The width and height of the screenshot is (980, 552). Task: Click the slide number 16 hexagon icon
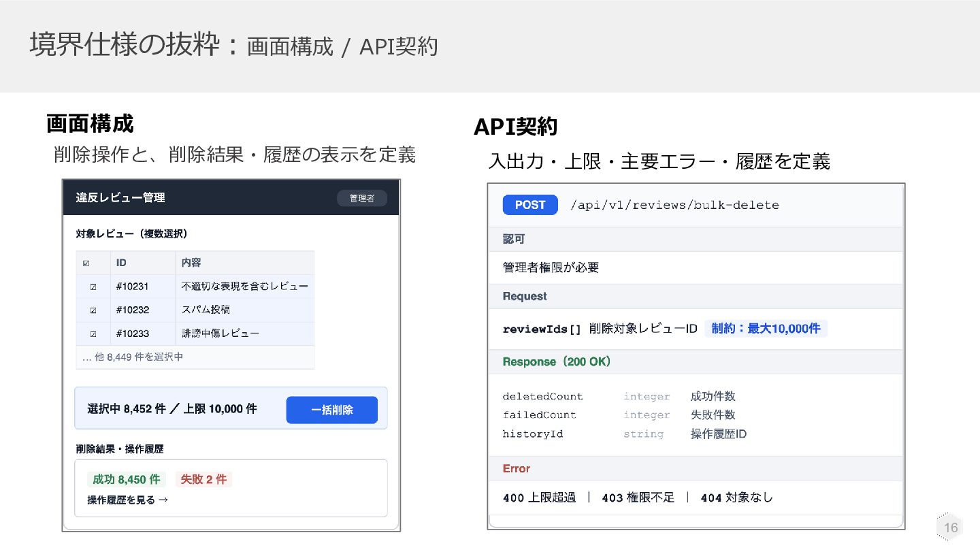click(x=950, y=527)
